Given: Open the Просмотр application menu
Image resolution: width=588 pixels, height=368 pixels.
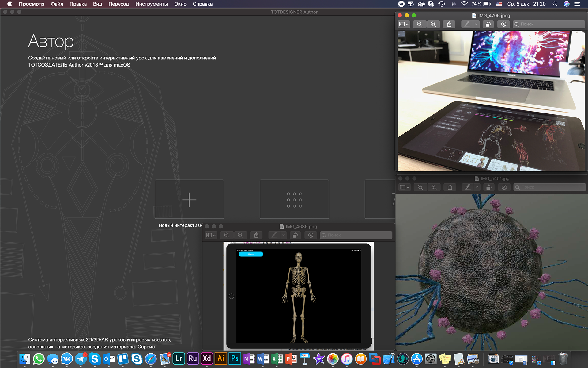Looking at the screenshot, I should [32, 4].
